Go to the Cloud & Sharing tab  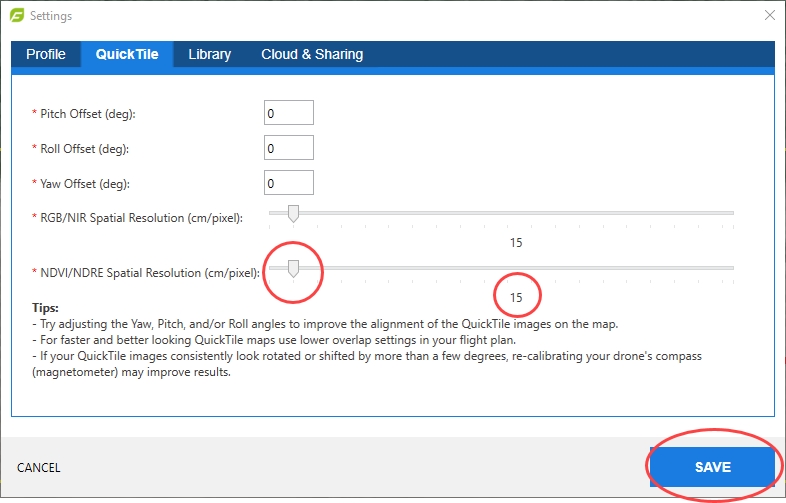pos(312,54)
